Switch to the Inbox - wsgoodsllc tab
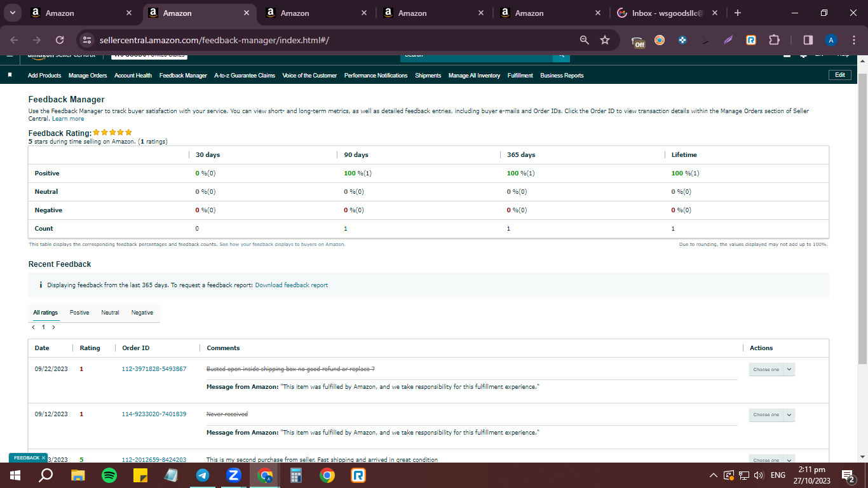Viewport: 868px width, 488px height. [661, 13]
